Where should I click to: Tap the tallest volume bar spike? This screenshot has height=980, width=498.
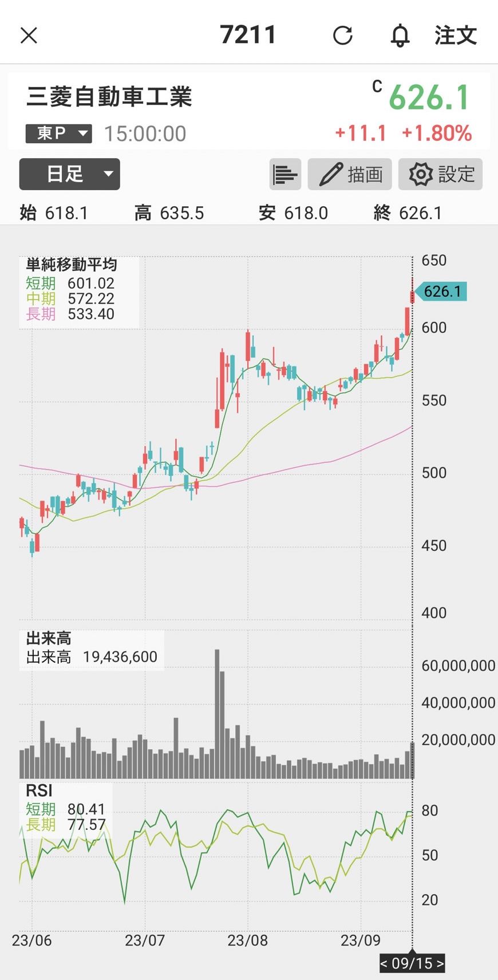pyautogui.click(x=217, y=714)
